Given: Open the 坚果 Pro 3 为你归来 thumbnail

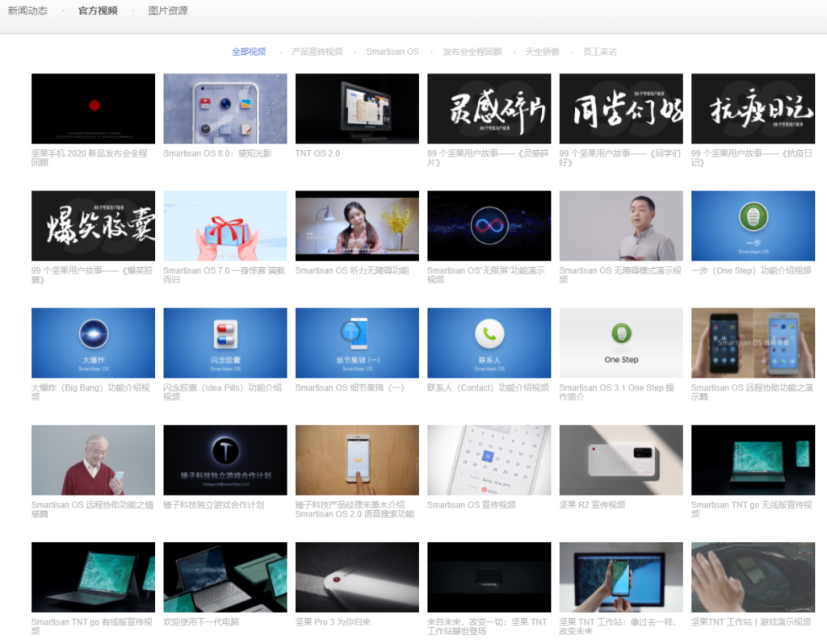Looking at the screenshot, I should [357, 577].
